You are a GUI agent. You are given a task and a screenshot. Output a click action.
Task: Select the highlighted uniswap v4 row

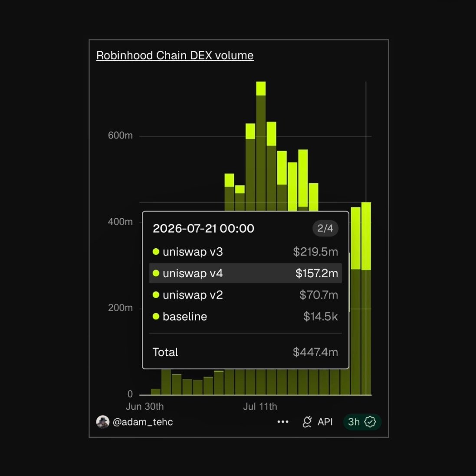click(245, 273)
